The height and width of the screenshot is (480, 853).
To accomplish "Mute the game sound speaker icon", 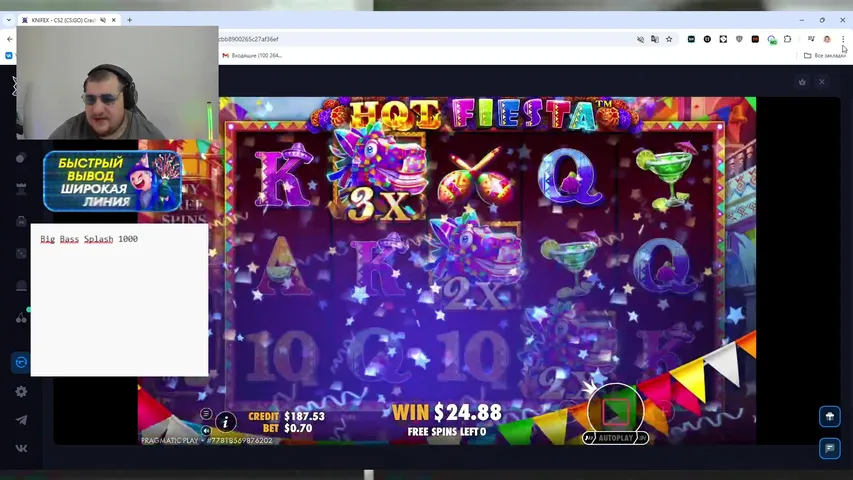I will click(x=206, y=430).
